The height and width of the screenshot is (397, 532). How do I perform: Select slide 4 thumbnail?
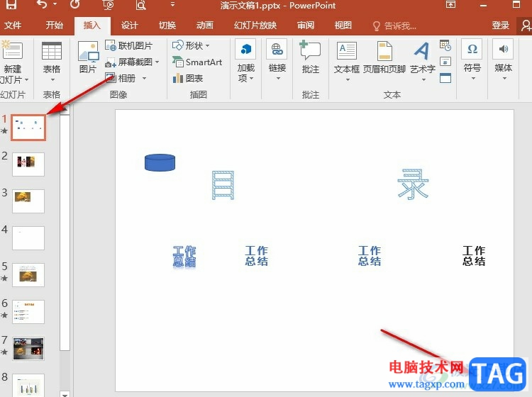coord(28,238)
